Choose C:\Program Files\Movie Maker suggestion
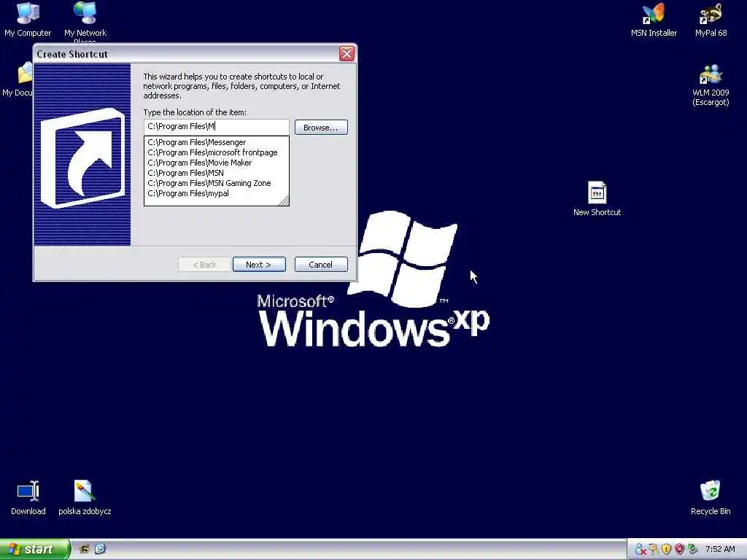 click(216, 163)
